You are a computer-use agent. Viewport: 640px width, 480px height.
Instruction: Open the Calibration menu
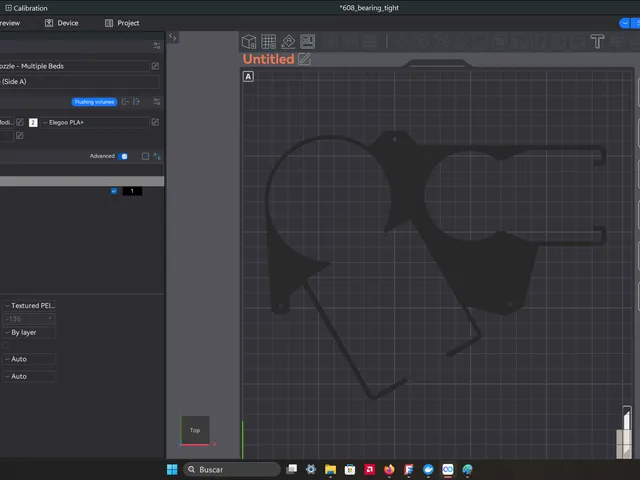point(26,8)
